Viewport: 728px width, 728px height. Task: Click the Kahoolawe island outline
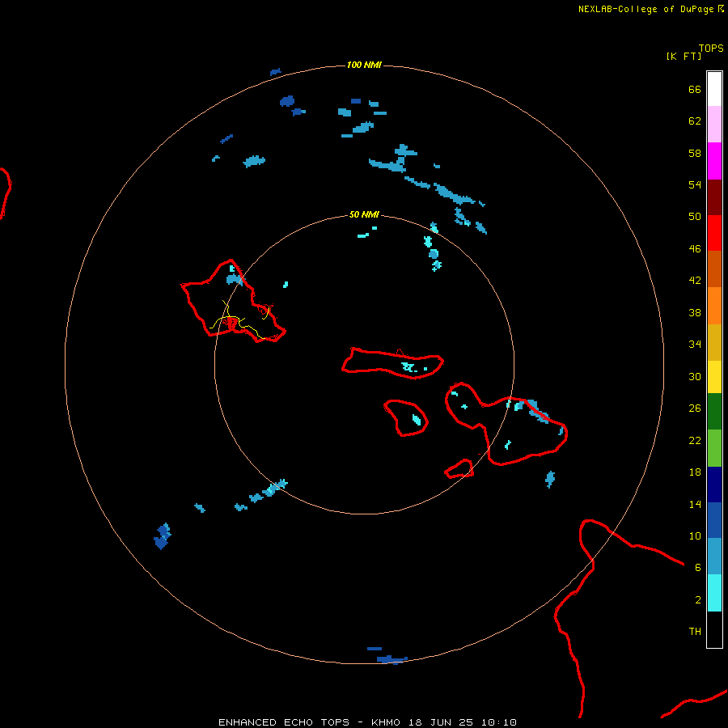(x=459, y=469)
